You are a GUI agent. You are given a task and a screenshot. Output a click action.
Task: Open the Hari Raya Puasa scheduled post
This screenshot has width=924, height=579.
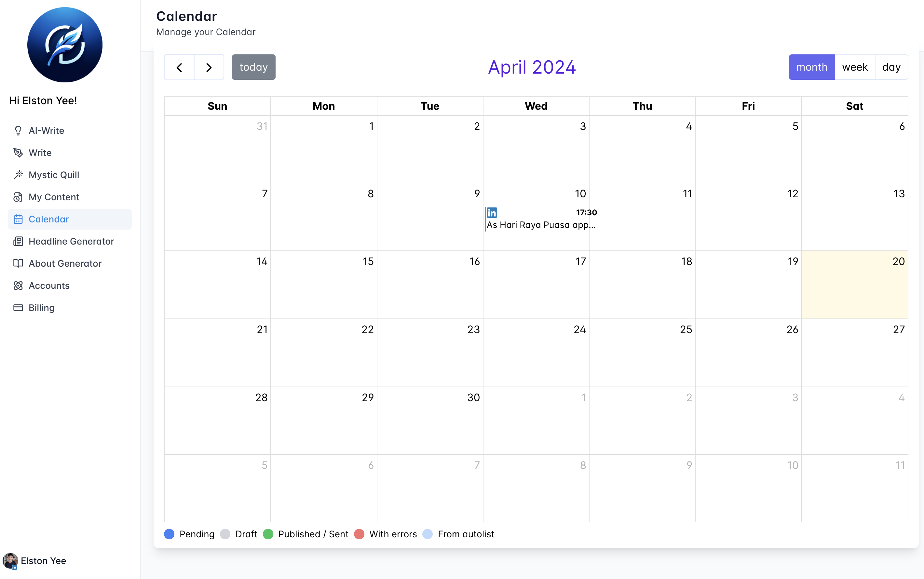[541, 225]
